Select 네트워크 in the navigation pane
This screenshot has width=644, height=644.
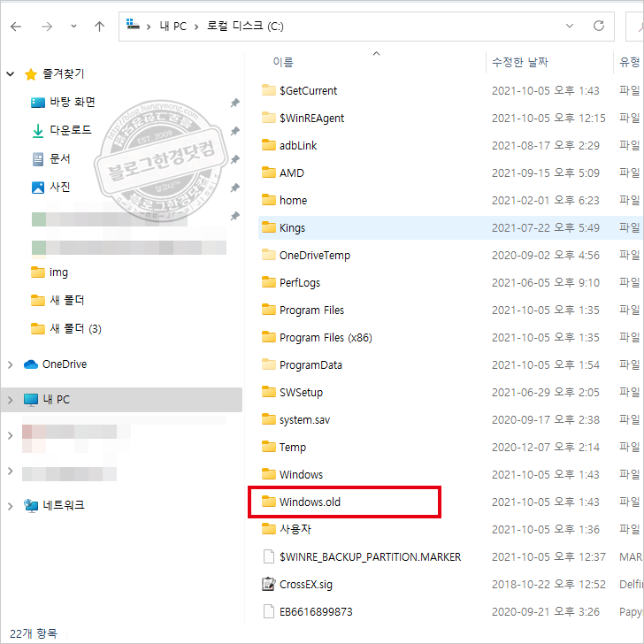click(x=54, y=505)
